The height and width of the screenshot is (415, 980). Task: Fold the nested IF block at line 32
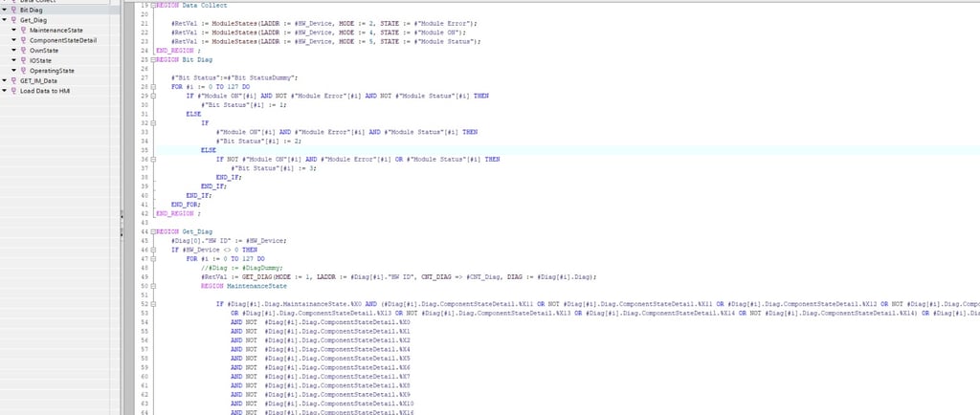(153, 123)
